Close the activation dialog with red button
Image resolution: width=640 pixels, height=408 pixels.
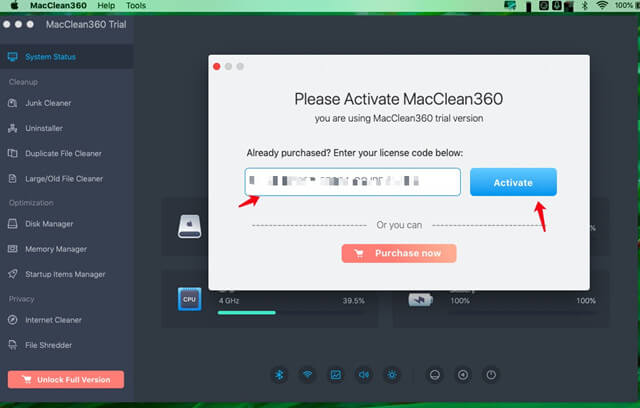click(217, 67)
